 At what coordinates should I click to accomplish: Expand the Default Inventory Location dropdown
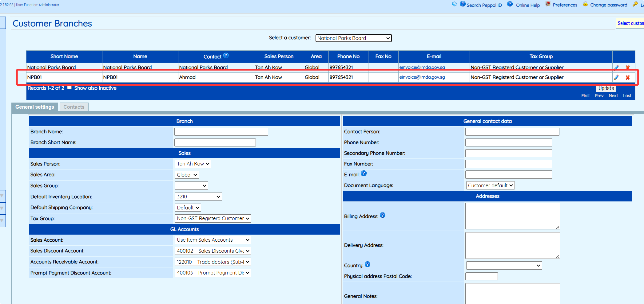(x=198, y=197)
